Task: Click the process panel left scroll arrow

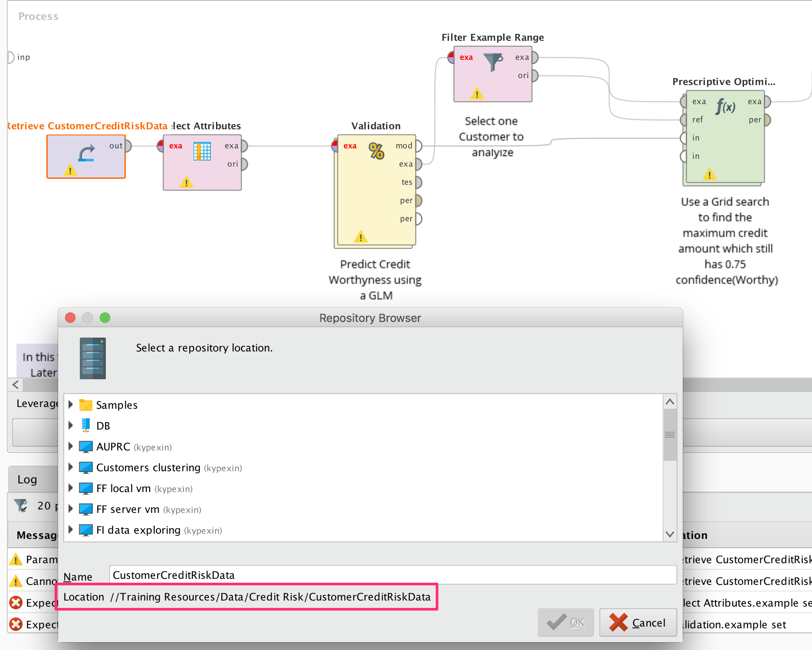Action: pyautogui.click(x=16, y=384)
